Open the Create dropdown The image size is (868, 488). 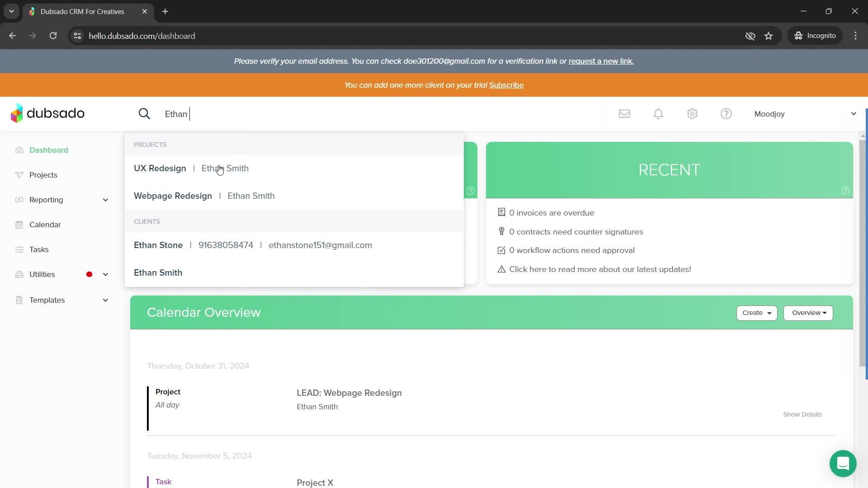757,313
